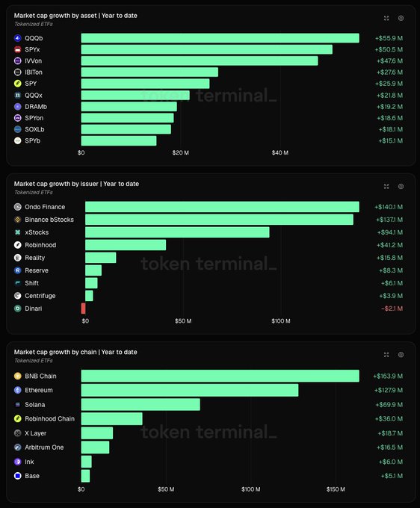Viewport: 420px width, 508px height.
Task: Click the Arbitrum One chain icon
Action: 18,447
